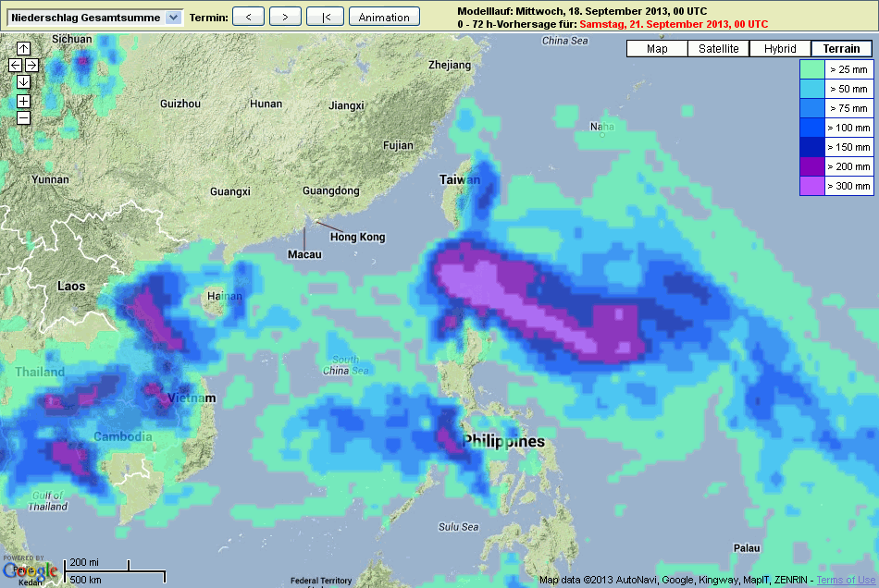This screenshot has height=588, width=879.
Task: Pan the map left with arrow
Action: tap(15, 65)
